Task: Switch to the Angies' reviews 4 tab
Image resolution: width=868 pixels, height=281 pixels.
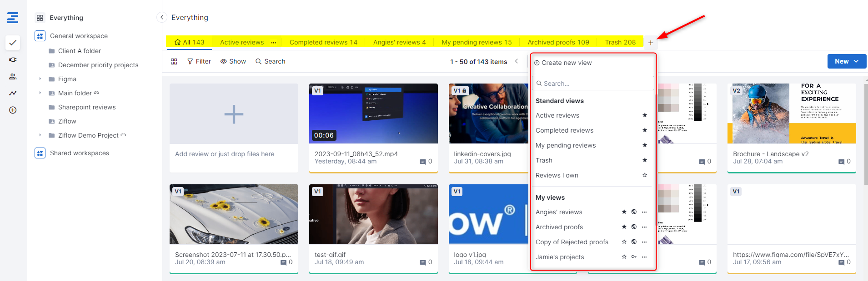Action: pyautogui.click(x=399, y=42)
